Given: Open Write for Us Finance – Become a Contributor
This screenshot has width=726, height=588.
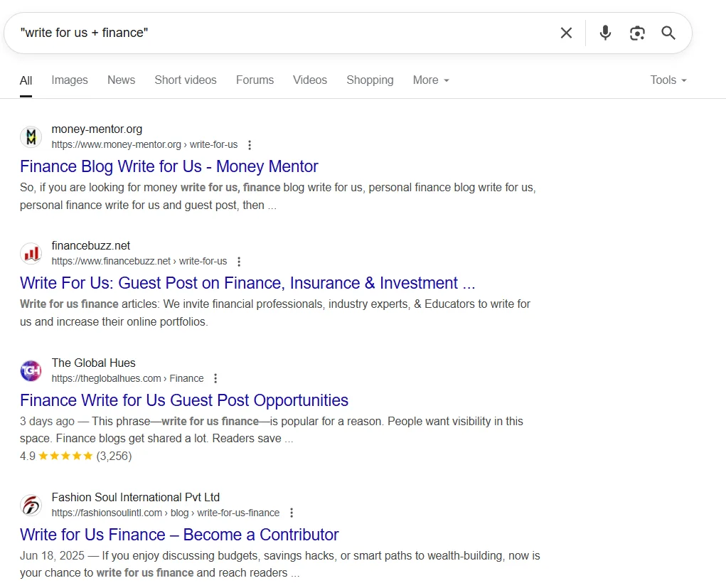Looking at the screenshot, I should pyautogui.click(x=179, y=535).
